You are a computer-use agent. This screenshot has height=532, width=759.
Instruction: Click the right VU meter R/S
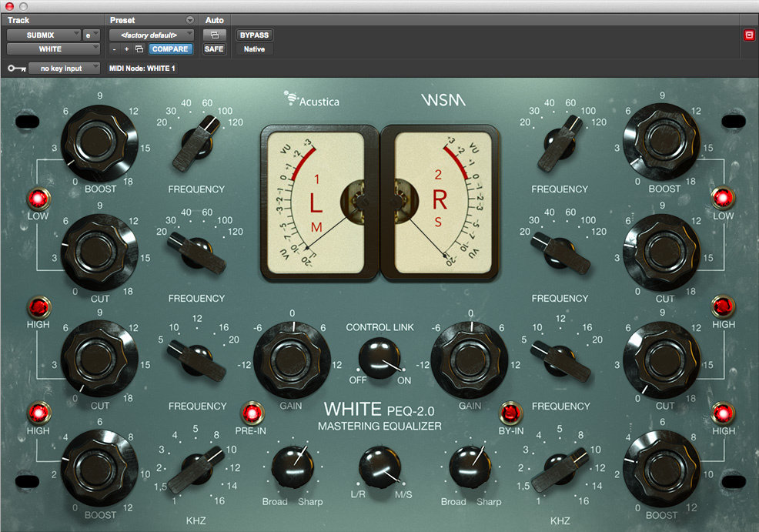pyautogui.click(x=440, y=202)
